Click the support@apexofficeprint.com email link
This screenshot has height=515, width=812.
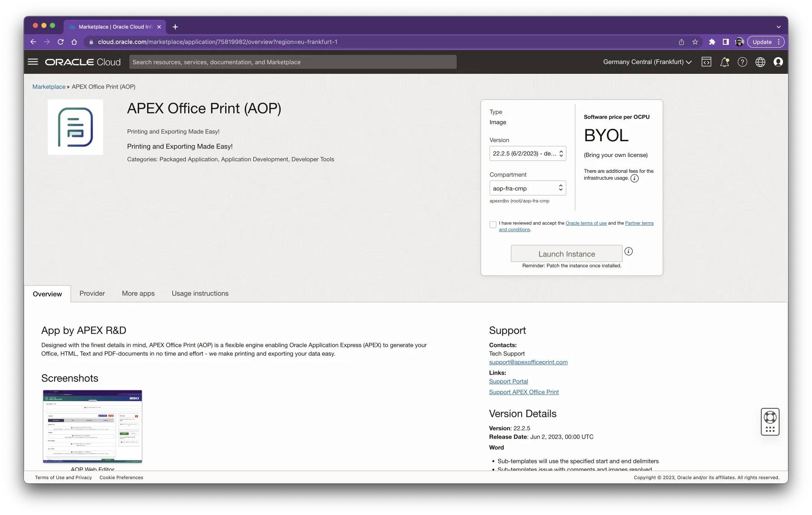point(528,362)
